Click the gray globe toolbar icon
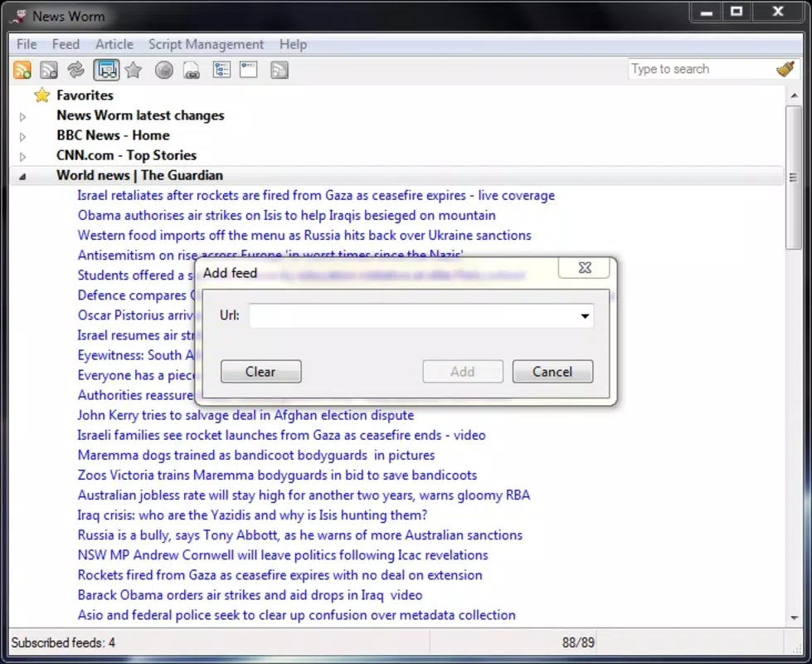Screen dimensions: 812x664 point(164,70)
